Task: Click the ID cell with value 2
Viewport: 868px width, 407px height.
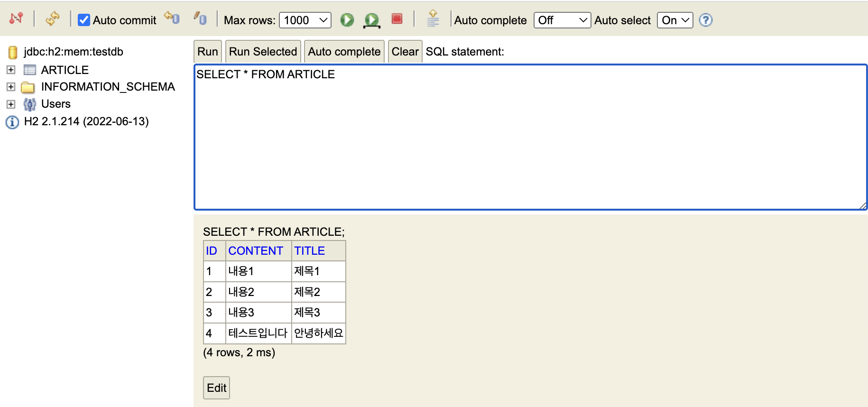Action: pyautogui.click(x=214, y=292)
